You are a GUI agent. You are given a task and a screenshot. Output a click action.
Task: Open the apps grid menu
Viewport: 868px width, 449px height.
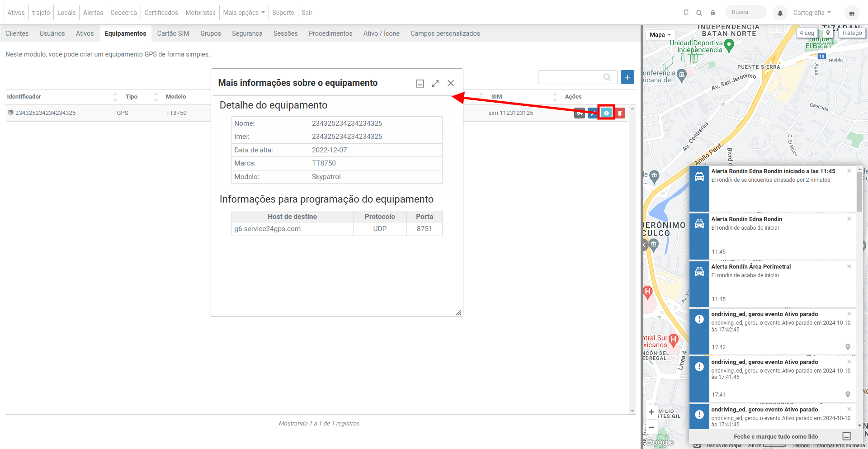852,13
